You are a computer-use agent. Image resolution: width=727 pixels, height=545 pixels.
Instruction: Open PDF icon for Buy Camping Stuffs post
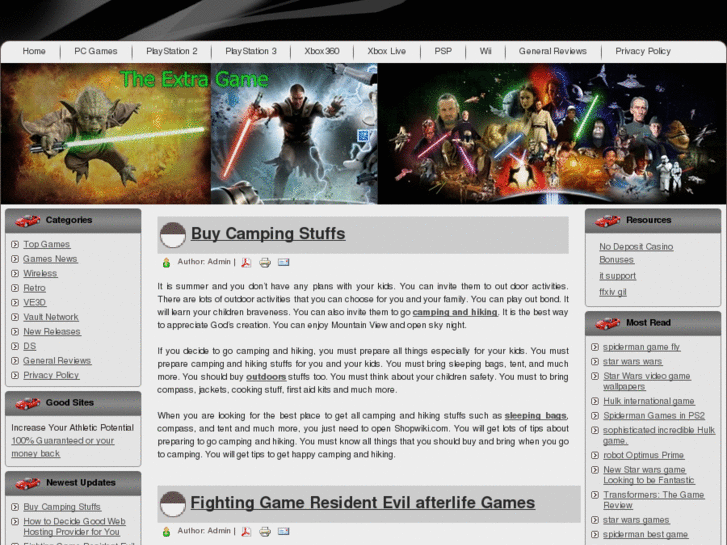(246, 263)
